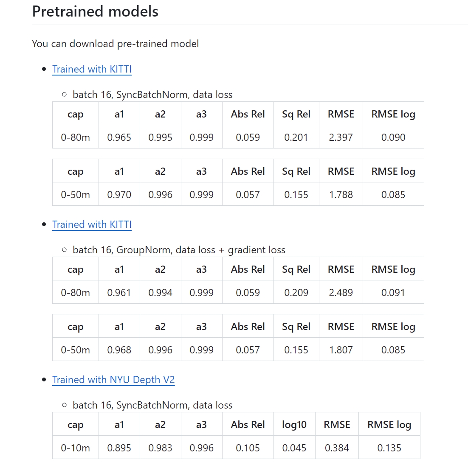Click the RMSE value 1.788
This screenshot has width=468, height=476.
click(x=341, y=195)
